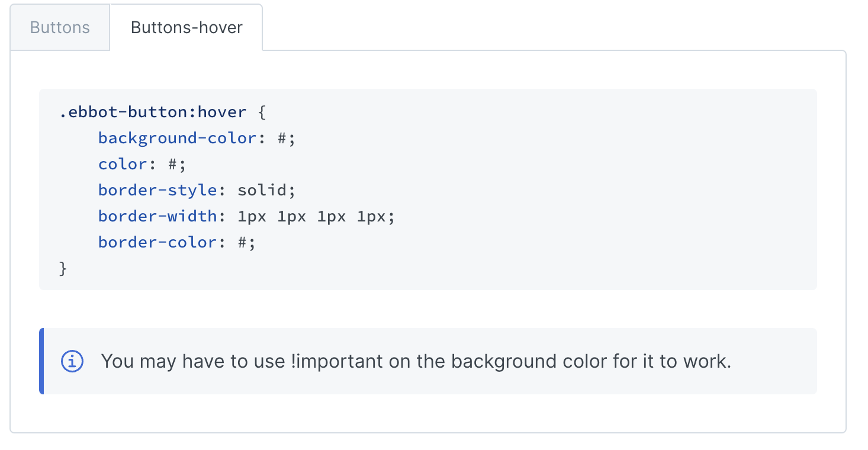Screen dimensions: 868x450
Task: Switch to the Buttons tab
Action: pos(60,28)
